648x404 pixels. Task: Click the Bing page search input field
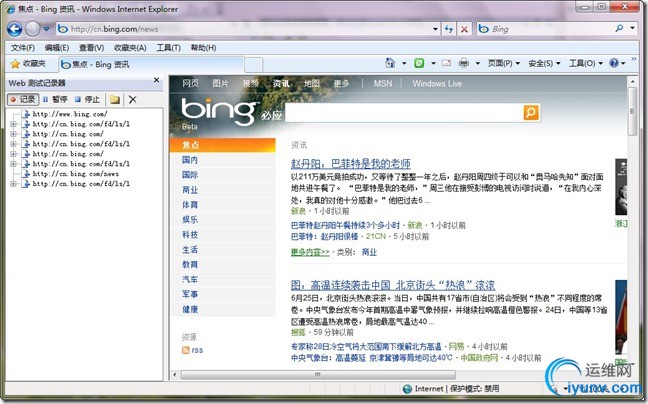tap(404, 113)
